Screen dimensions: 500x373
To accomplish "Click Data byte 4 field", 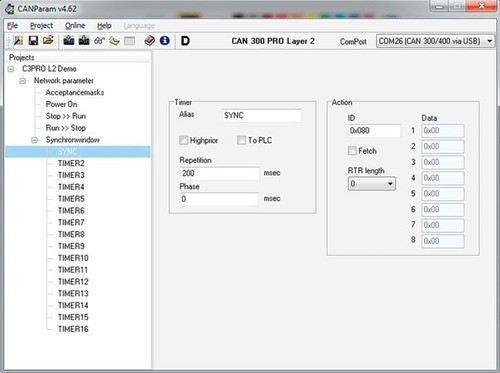I will (443, 178).
